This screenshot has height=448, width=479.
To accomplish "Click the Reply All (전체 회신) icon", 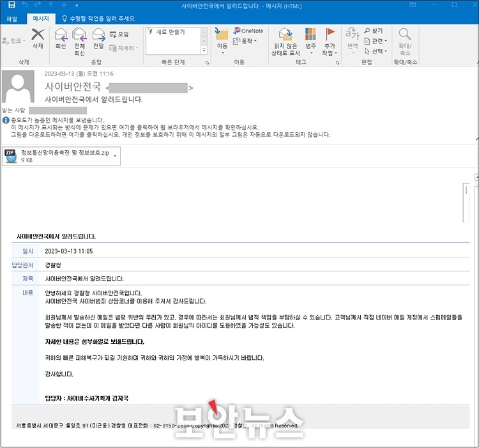I will tap(79, 35).
